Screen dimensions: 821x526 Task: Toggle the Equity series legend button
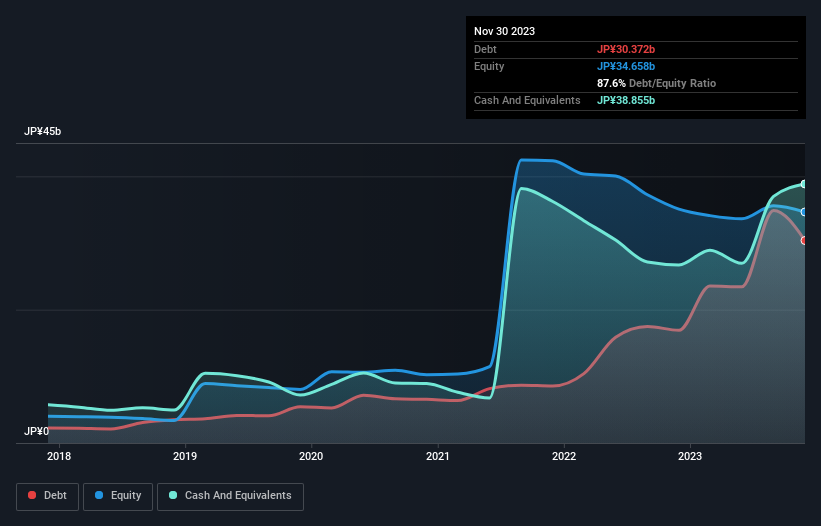[118, 496]
